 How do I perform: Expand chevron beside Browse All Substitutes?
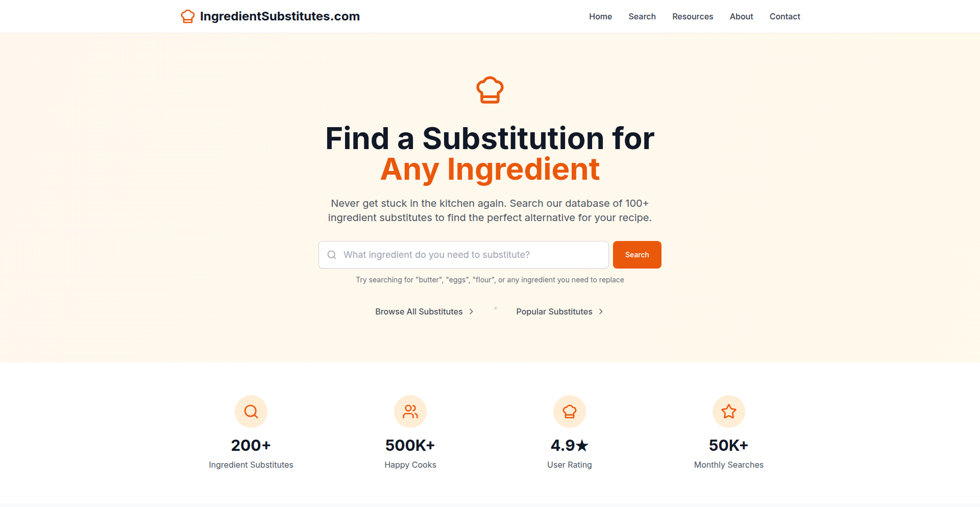pyautogui.click(x=471, y=311)
